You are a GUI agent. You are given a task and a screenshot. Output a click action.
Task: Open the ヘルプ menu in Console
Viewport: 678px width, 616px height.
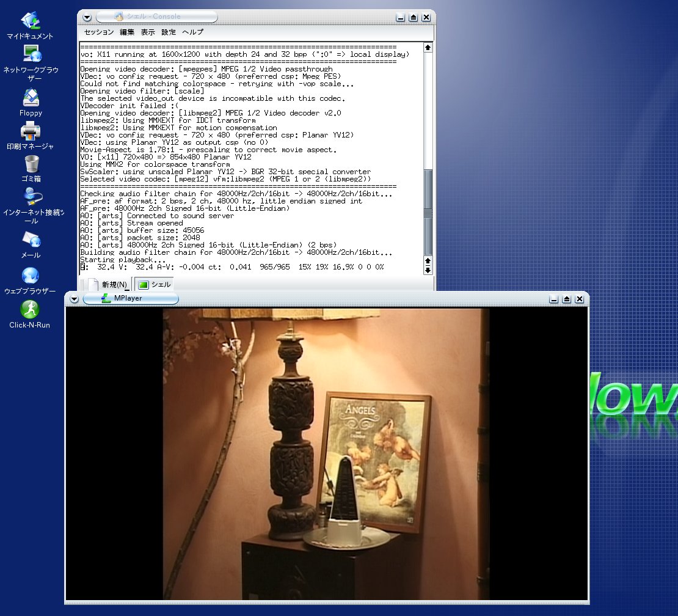[x=193, y=32]
